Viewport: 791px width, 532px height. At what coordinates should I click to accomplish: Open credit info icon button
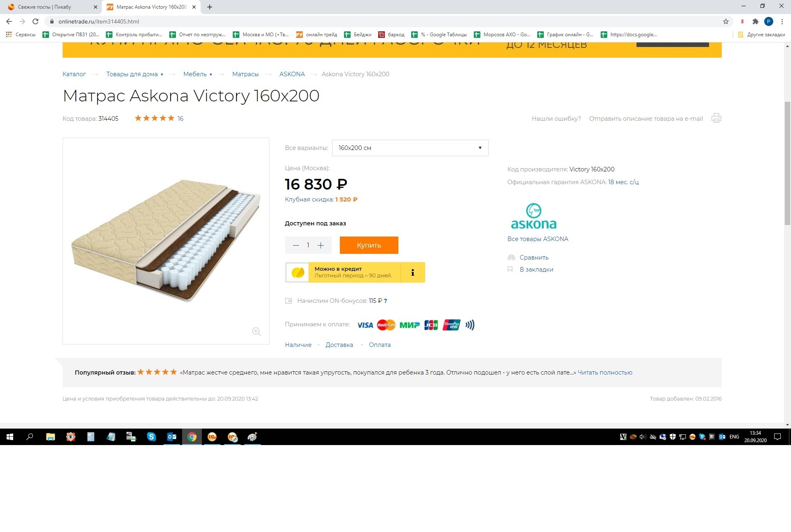412,272
